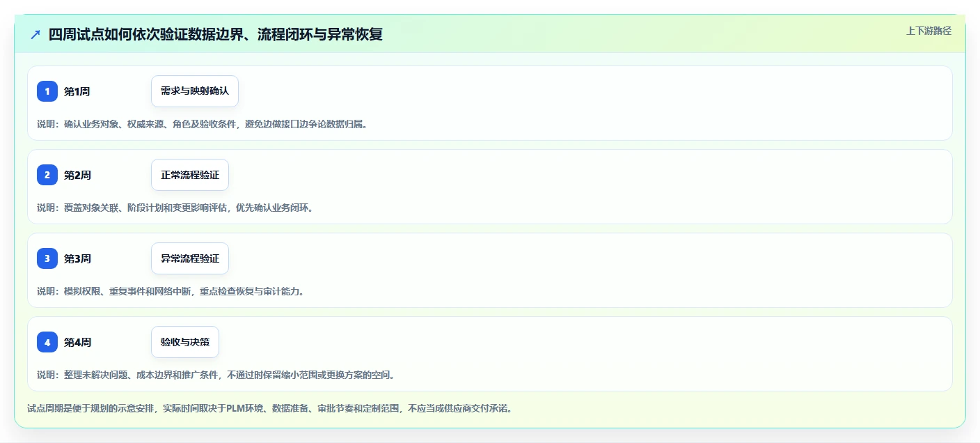Select the 需求与映射确认 chip
Image resolution: width=980 pixels, height=443 pixels.
(195, 91)
